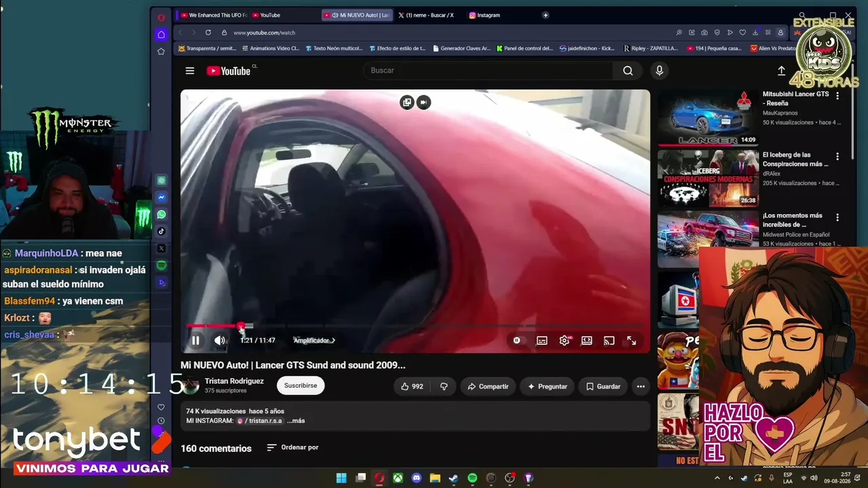Open the Windows Start menu
This screenshot has height=488, width=868.
[x=342, y=478]
